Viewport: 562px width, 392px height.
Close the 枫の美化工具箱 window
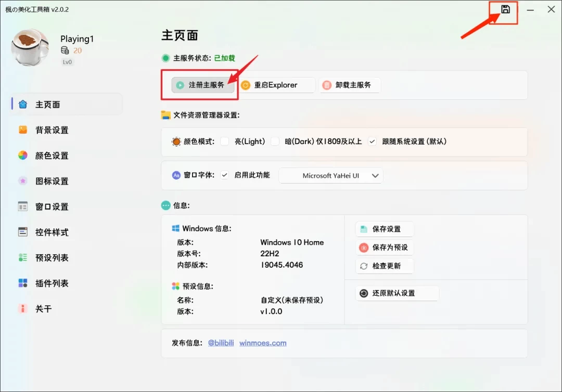click(551, 9)
